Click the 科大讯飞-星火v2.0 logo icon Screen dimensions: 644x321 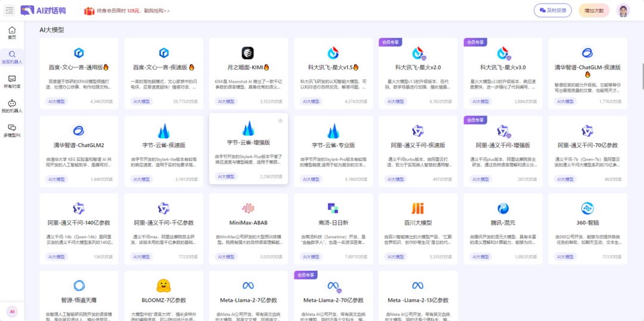click(x=418, y=53)
